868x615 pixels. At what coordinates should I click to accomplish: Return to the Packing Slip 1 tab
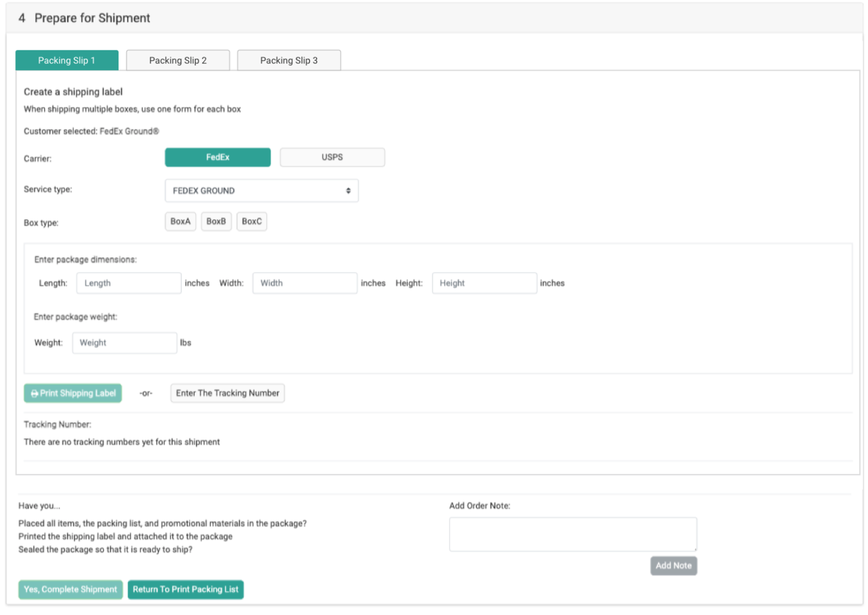pyautogui.click(x=67, y=60)
